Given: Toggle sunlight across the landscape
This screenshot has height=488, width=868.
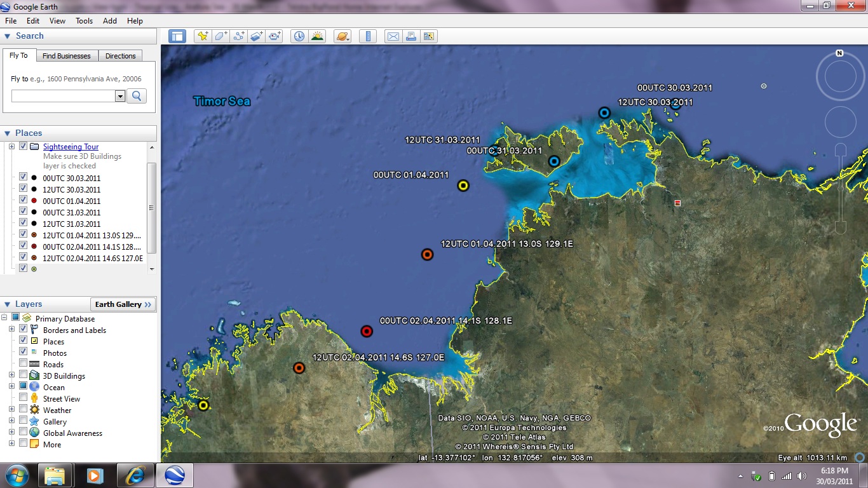Looking at the screenshot, I should [316, 36].
